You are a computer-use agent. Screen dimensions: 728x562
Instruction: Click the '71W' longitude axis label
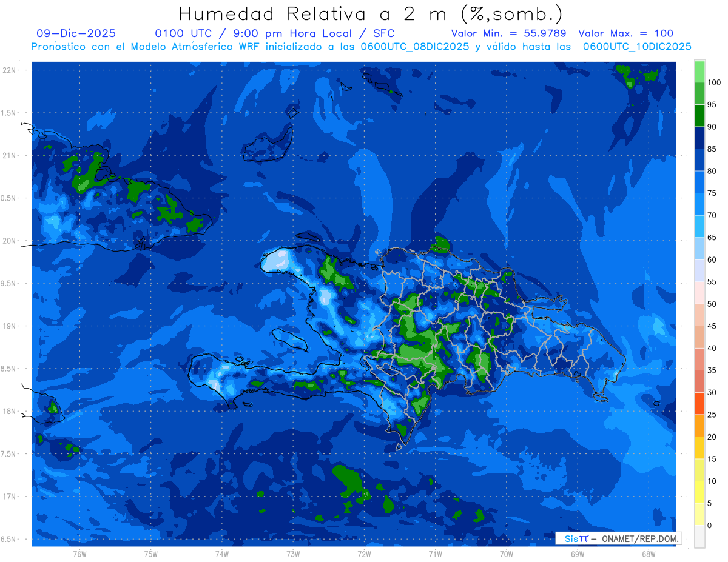pyautogui.click(x=435, y=554)
